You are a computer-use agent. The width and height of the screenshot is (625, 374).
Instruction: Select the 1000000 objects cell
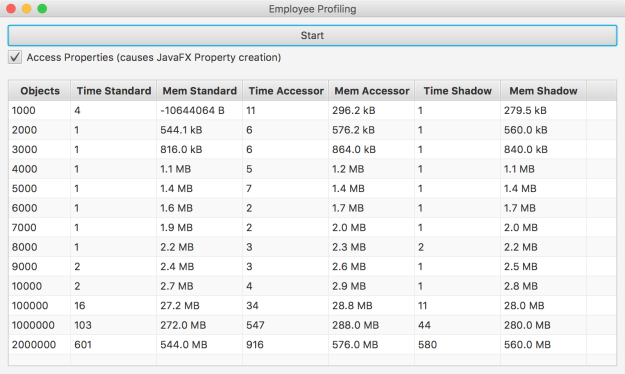(39, 325)
